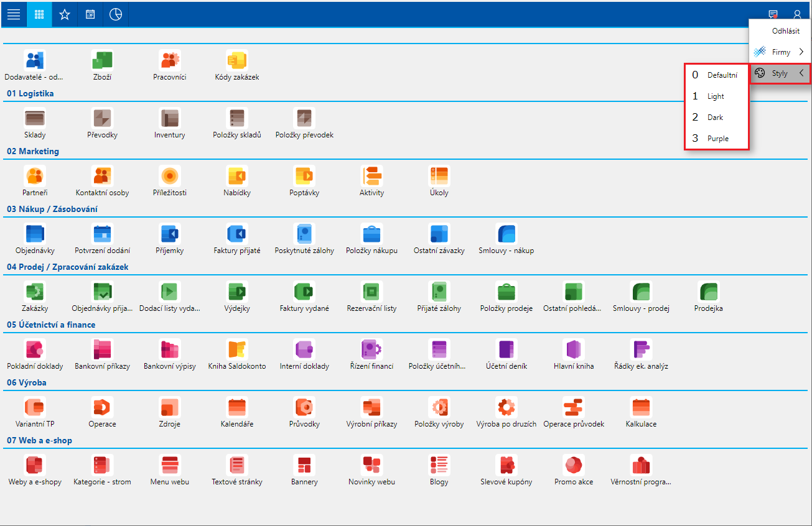Open Položky skladů module

click(x=237, y=122)
